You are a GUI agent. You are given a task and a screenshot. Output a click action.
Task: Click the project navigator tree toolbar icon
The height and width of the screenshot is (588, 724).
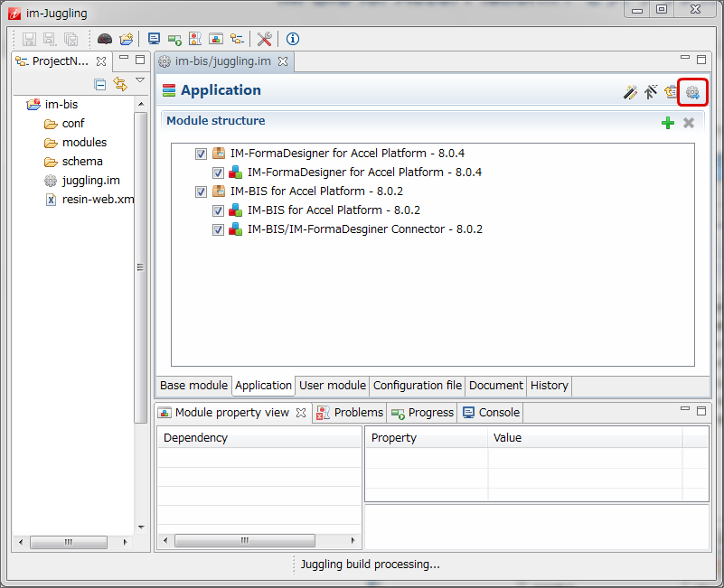[x=237, y=39]
